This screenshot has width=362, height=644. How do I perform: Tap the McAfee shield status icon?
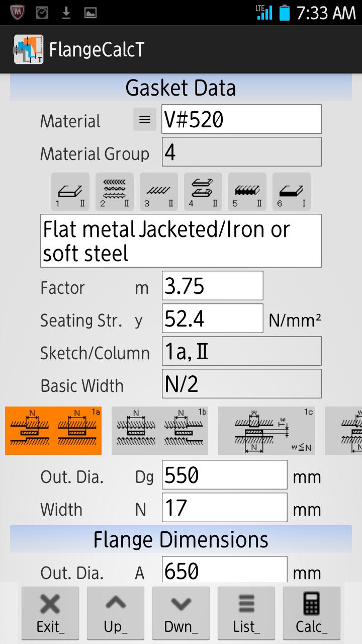pyautogui.click(x=18, y=12)
